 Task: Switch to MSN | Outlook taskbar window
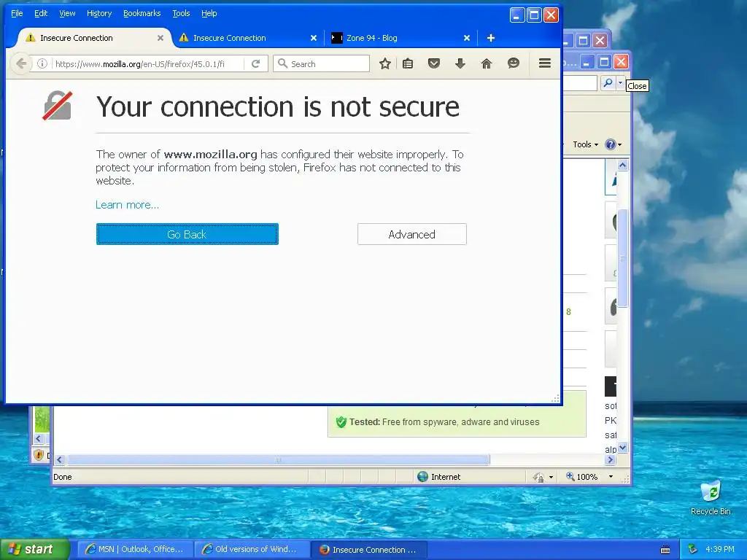click(x=135, y=549)
